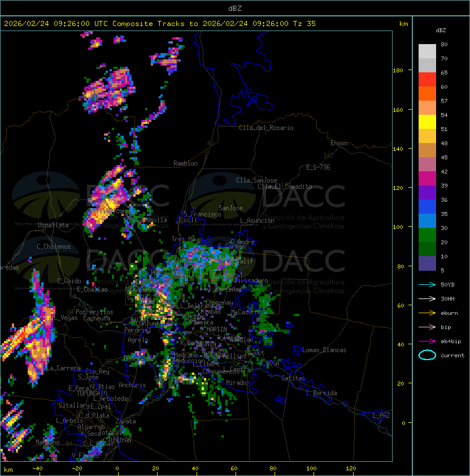This screenshot has height=476, width=470.
Task: Click the '-20' km tick on the horizontal axis
Action: (77, 469)
